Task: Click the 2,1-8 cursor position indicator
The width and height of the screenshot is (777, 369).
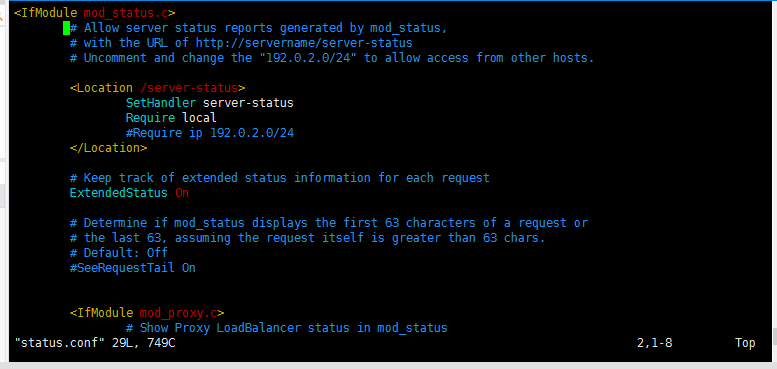Action: click(655, 343)
